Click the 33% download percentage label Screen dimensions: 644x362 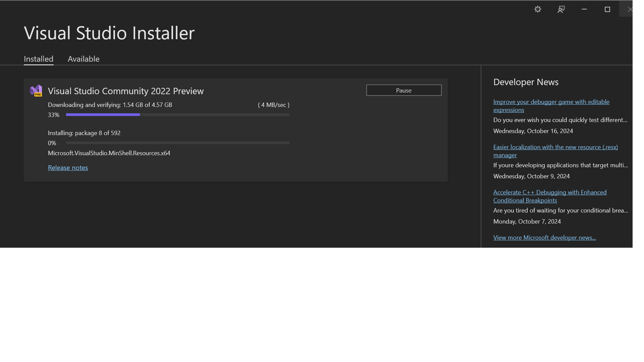click(54, 115)
